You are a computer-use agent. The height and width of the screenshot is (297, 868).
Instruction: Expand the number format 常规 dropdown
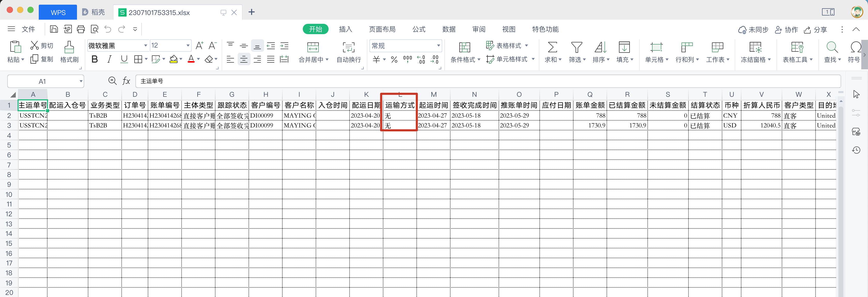[x=438, y=46]
